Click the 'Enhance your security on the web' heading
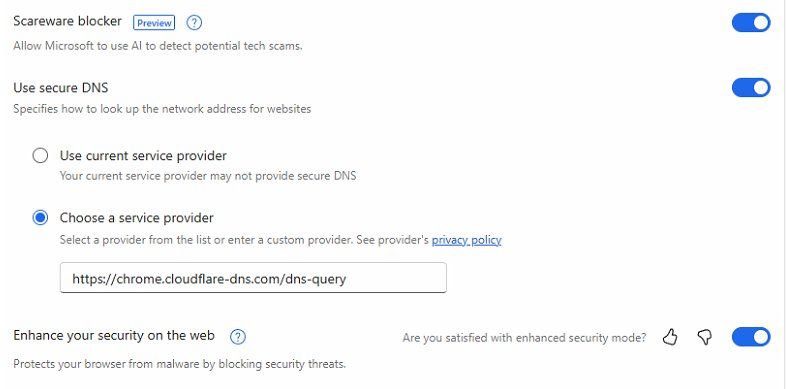The height and width of the screenshot is (389, 786). coord(114,335)
